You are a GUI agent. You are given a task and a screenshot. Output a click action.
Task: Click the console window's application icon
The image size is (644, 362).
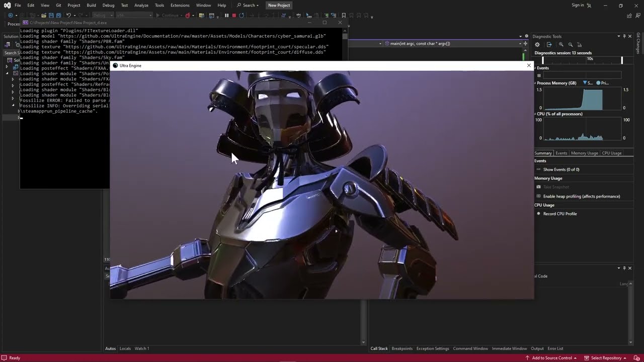(26, 23)
